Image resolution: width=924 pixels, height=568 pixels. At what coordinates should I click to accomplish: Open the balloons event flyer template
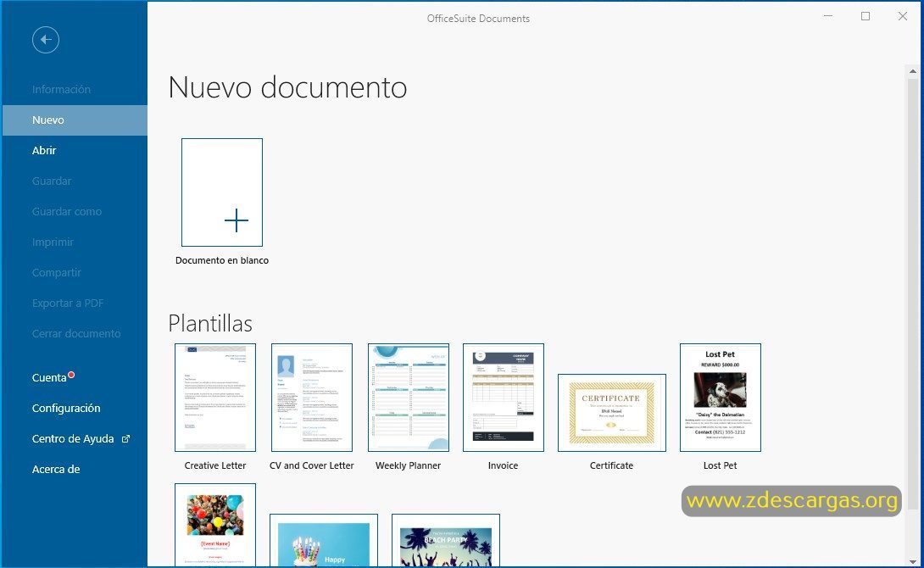(215, 525)
